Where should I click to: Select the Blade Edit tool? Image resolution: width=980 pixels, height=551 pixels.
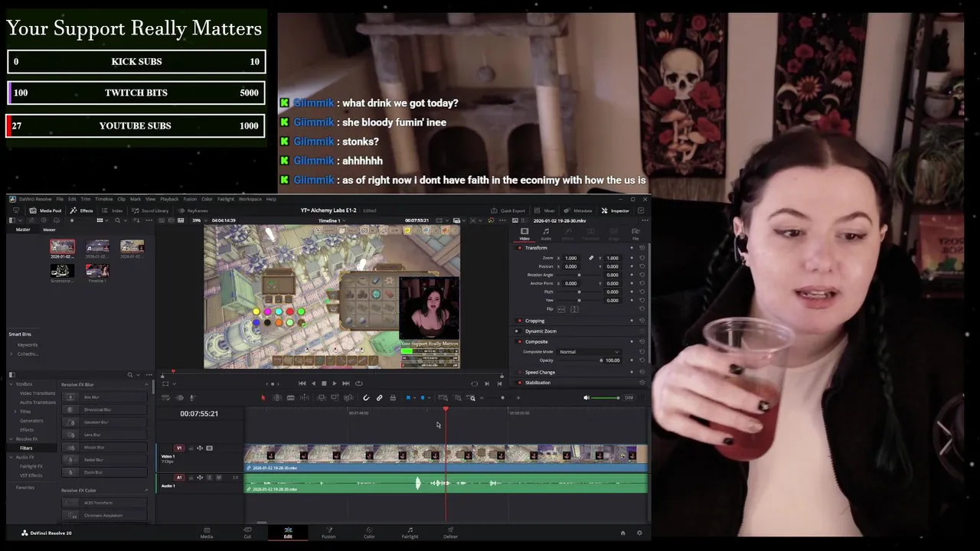[291, 398]
